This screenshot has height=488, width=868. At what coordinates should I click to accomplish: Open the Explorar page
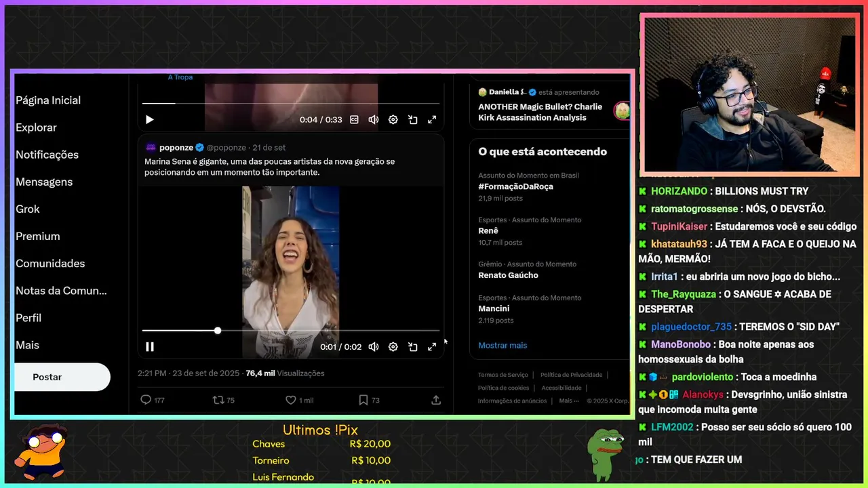point(36,127)
